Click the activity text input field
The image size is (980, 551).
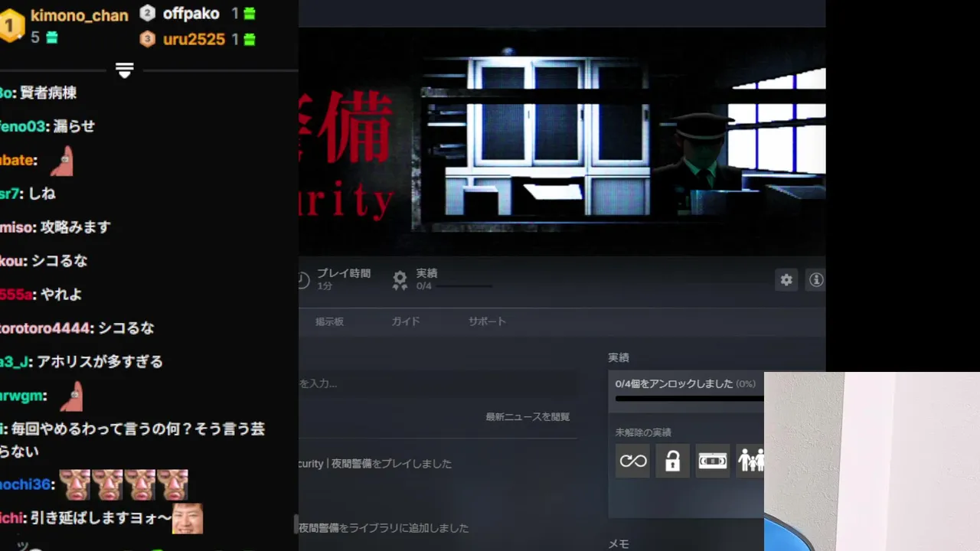pos(438,383)
